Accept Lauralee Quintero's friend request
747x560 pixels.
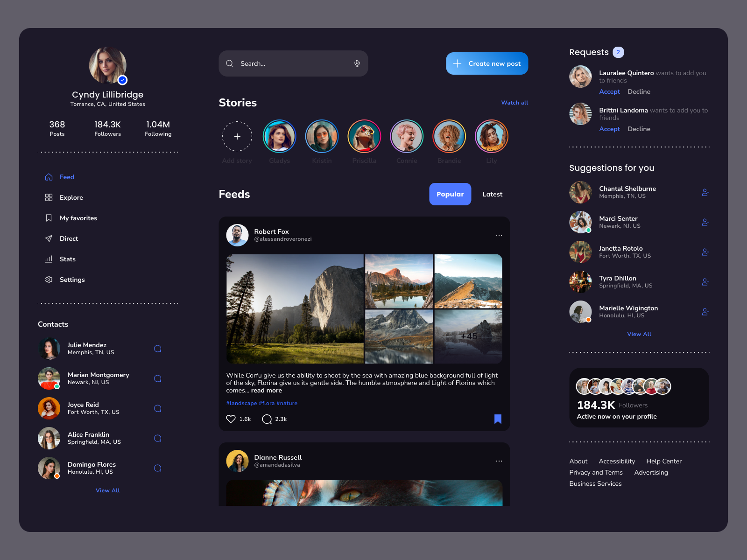pos(609,92)
